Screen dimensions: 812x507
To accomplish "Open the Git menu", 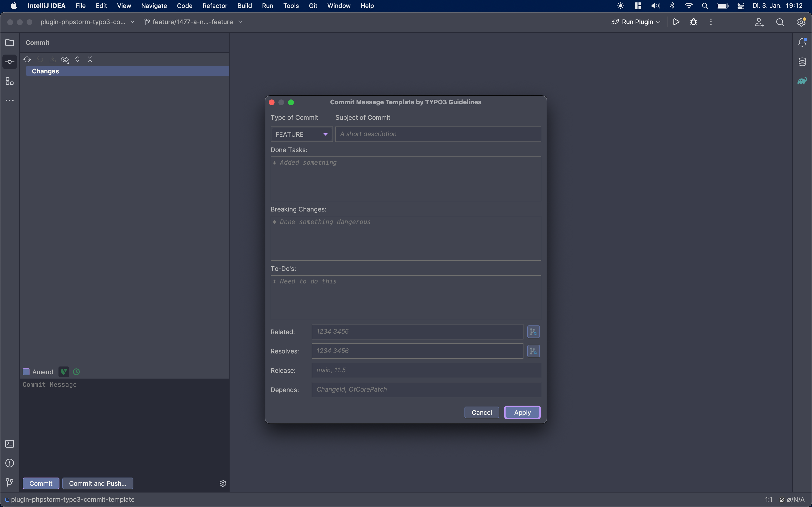I will [313, 6].
